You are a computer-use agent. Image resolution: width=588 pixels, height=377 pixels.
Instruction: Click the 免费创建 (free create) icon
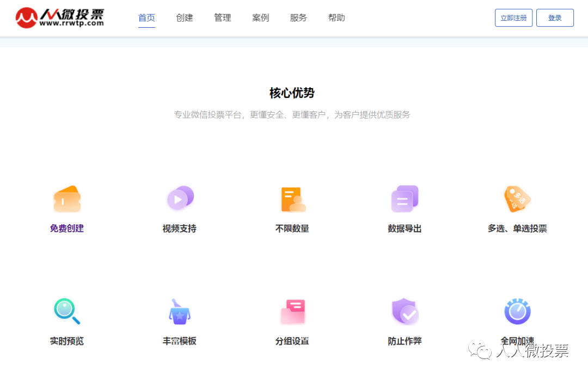pos(66,198)
